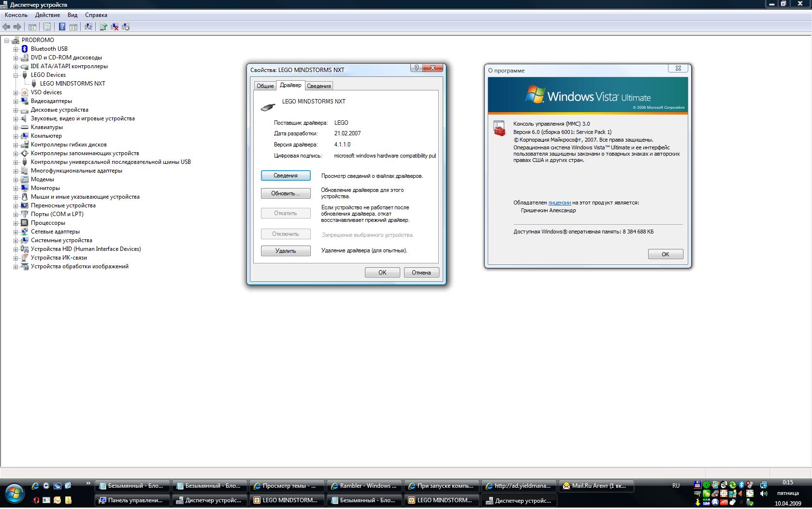Image resolution: width=812 pixels, height=509 pixels.
Task: Open the Действие menu
Action: 47,15
